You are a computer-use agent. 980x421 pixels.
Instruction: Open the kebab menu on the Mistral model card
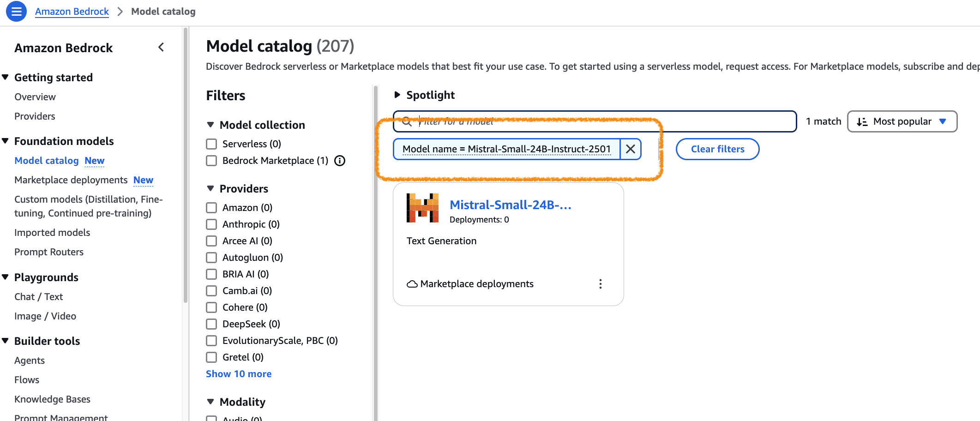point(601,284)
